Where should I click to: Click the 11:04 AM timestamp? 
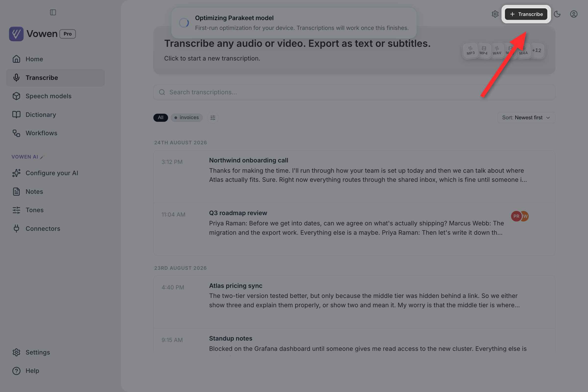tap(173, 215)
